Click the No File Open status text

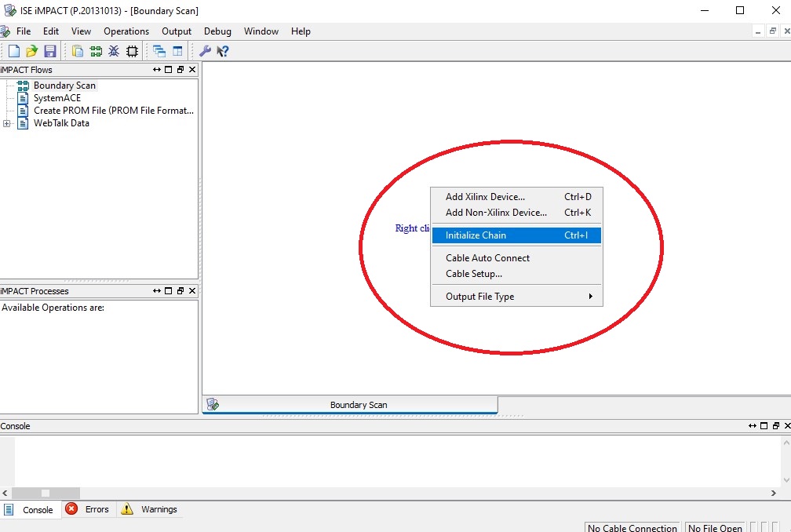(715, 527)
